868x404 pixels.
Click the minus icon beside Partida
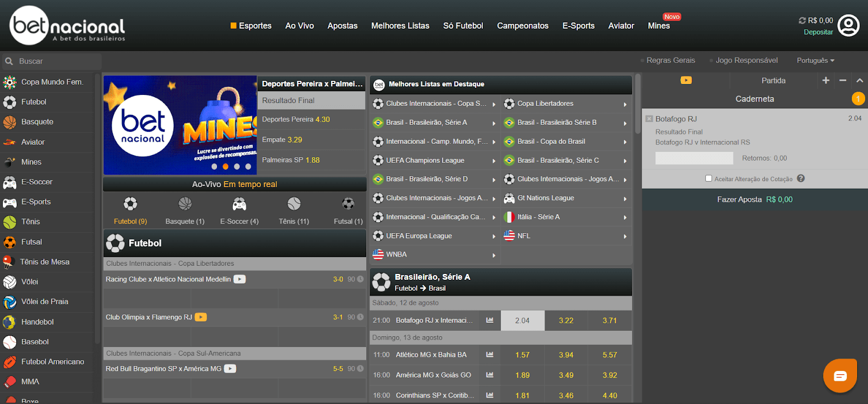843,80
